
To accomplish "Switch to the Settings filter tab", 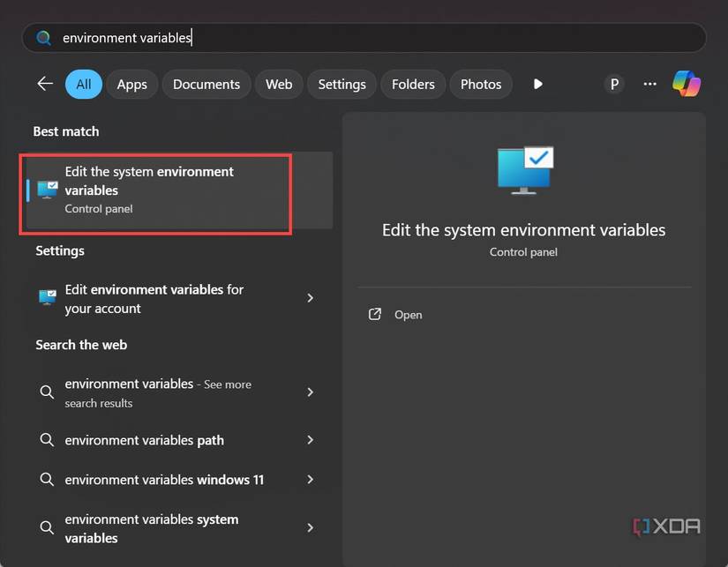I will pos(341,84).
